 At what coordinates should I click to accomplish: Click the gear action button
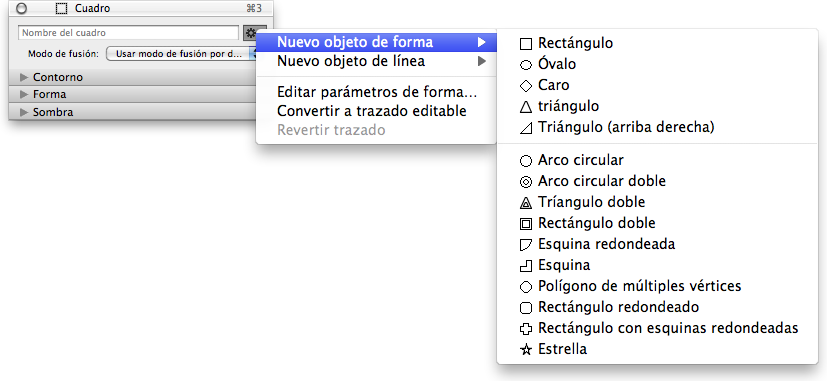point(249,33)
